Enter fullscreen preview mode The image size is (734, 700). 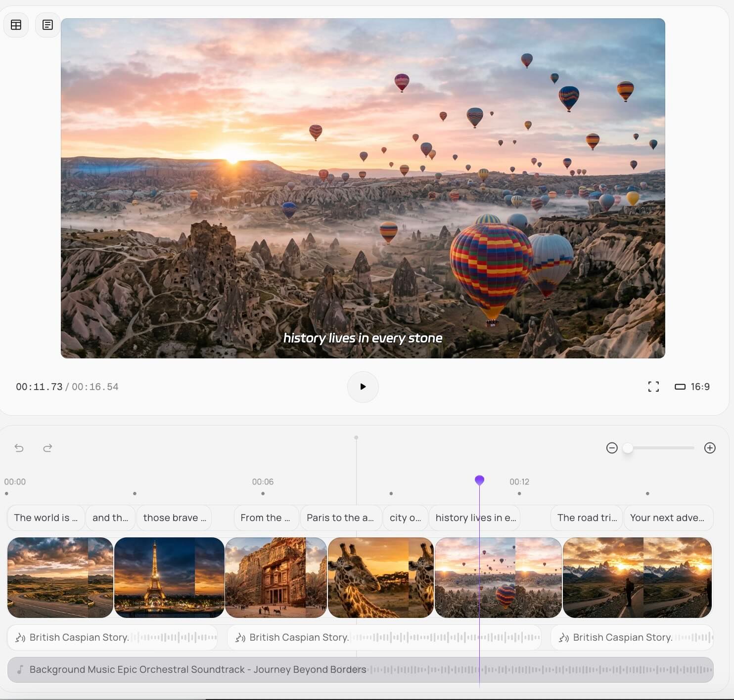tap(653, 387)
